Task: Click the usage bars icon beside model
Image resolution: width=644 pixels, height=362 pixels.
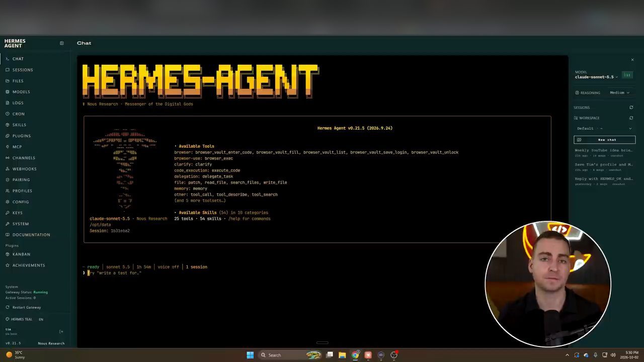Action: [x=627, y=75]
